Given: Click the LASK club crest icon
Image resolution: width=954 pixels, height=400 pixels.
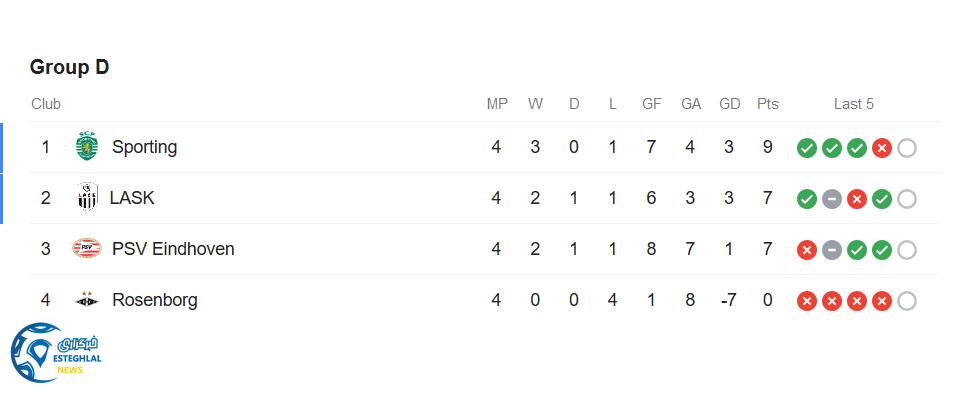Looking at the screenshot, I should coord(87,198).
